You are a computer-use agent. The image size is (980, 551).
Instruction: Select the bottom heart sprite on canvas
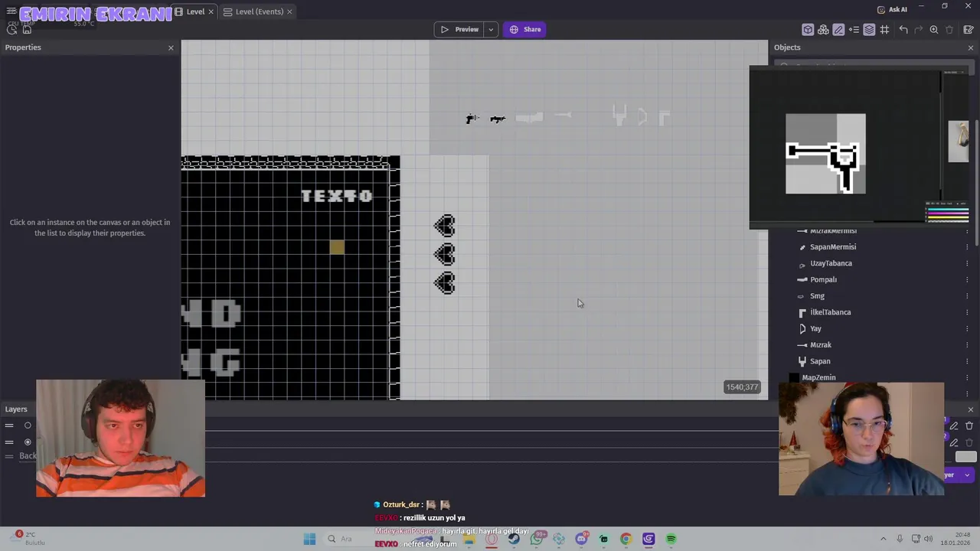pyautogui.click(x=444, y=283)
